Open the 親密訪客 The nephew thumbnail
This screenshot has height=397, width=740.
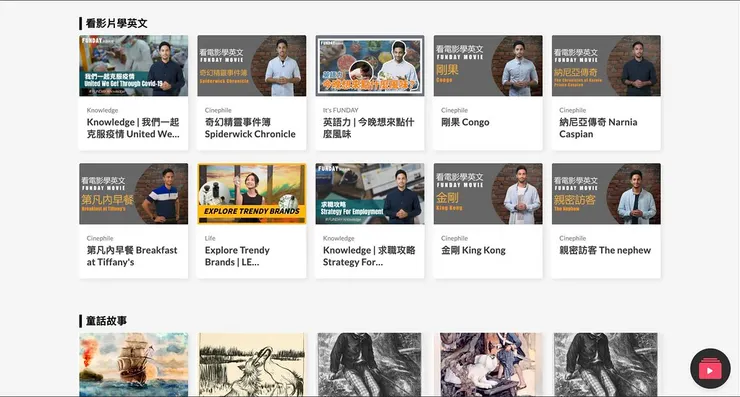click(x=606, y=194)
